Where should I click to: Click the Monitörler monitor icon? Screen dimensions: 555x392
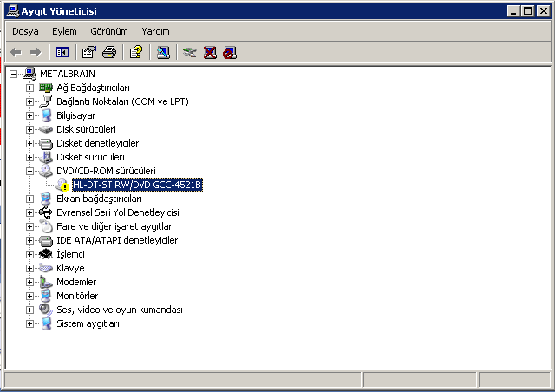pyautogui.click(x=46, y=296)
